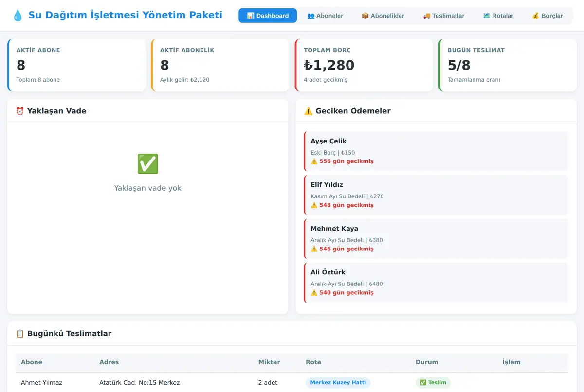Click the green checkmark above Yaklaşan vade yok
The width and height of the screenshot is (584, 392).
(147, 164)
